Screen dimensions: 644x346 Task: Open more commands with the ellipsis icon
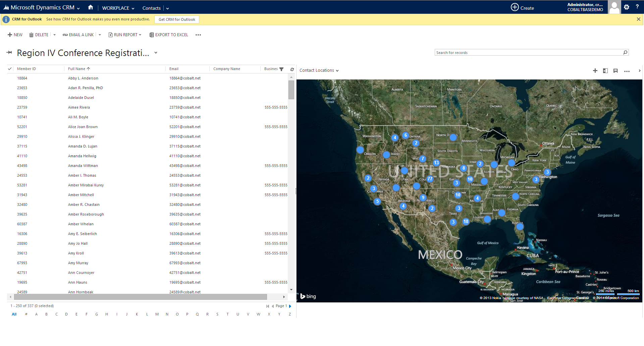coord(198,35)
